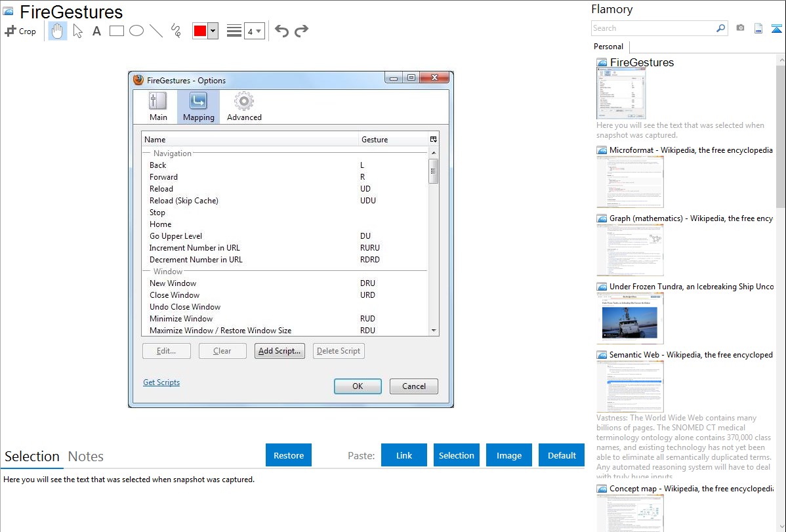Confirm the dialog with OK
This screenshot has height=532, width=786.
click(x=358, y=386)
